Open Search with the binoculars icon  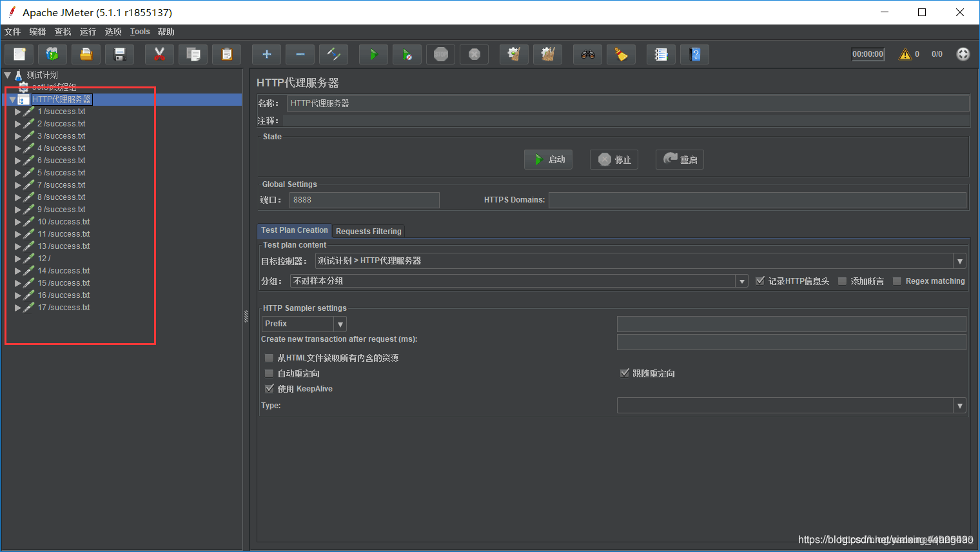(587, 55)
